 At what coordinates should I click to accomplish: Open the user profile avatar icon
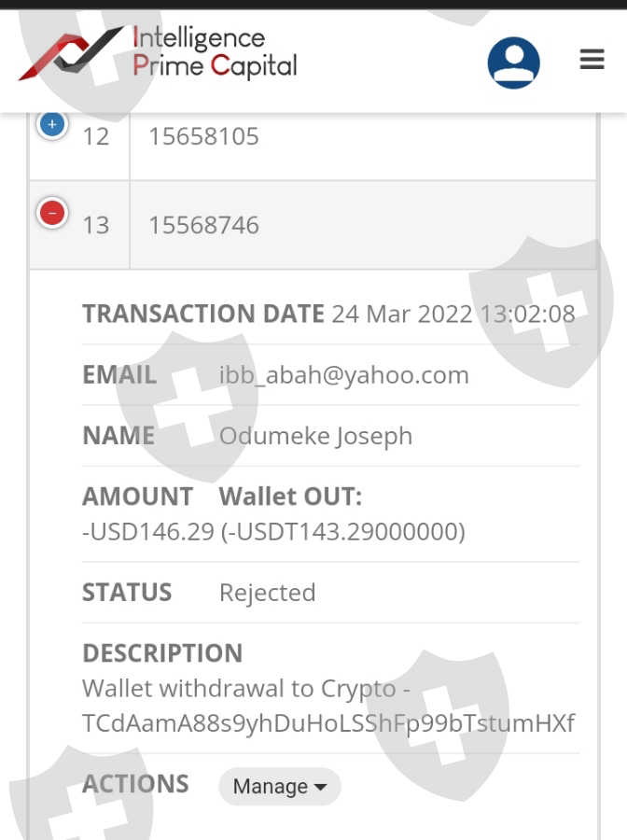point(513,63)
